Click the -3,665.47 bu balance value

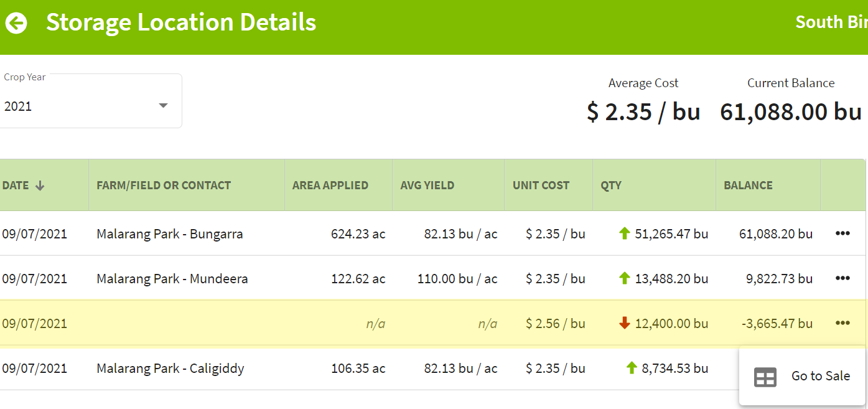pos(777,324)
